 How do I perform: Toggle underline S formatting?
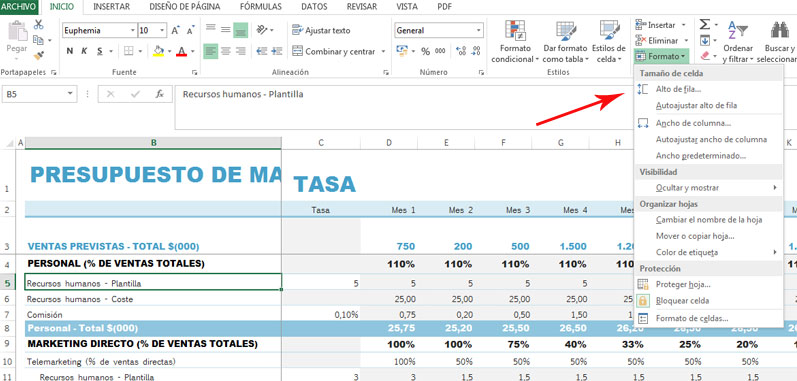(x=100, y=51)
